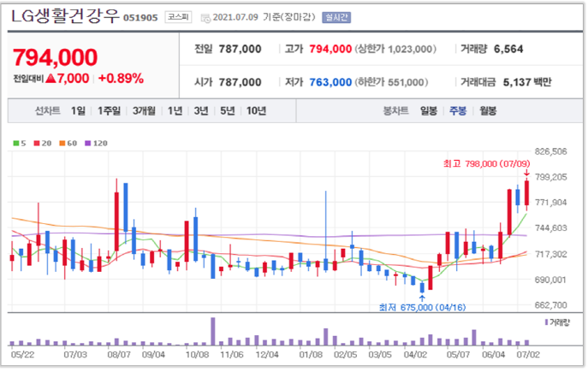Click the orange 60-period moving average swatch
Image resolution: width=588 pixels, height=372 pixels.
pyautogui.click(x=62, y=143)
